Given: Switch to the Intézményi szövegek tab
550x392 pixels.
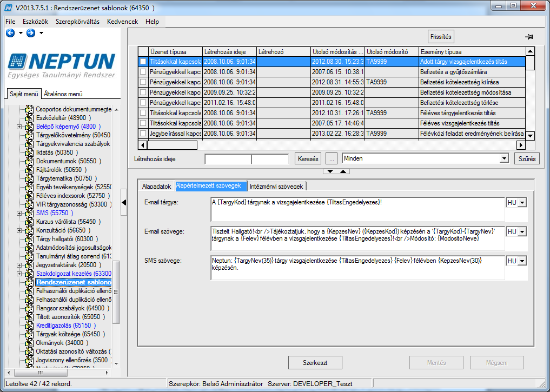Looking at the screenshot, I should [x=276, y=186].
